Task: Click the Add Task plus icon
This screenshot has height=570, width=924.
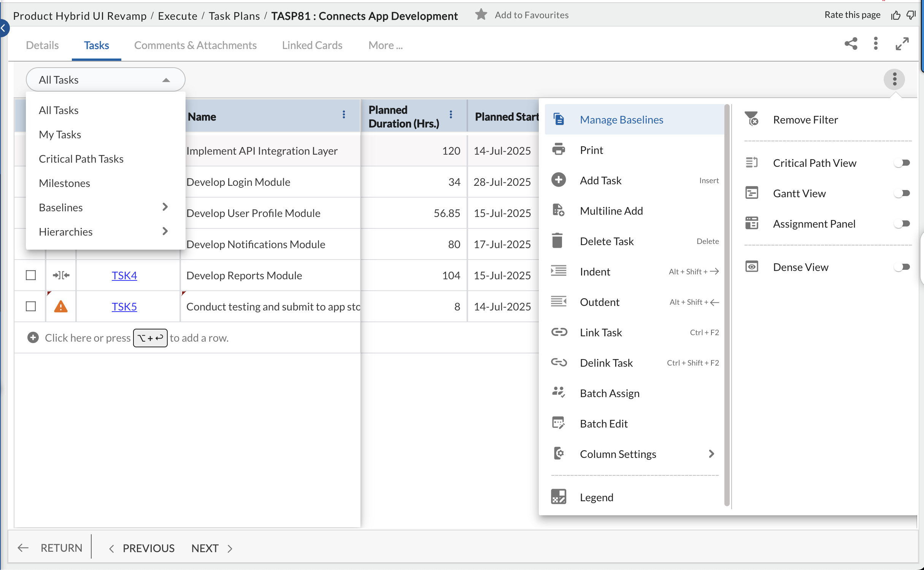Action: [x=558, y=180]
